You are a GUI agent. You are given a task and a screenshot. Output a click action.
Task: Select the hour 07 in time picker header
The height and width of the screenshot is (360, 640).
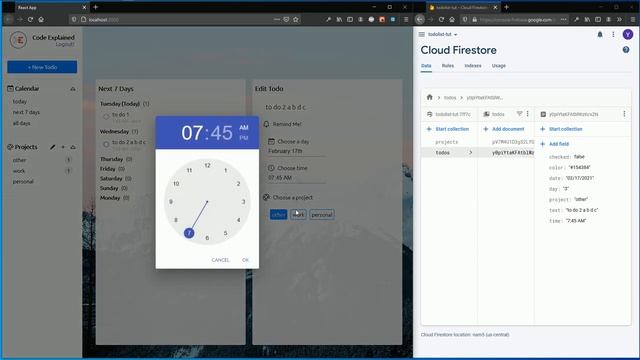tap(192, 133)
